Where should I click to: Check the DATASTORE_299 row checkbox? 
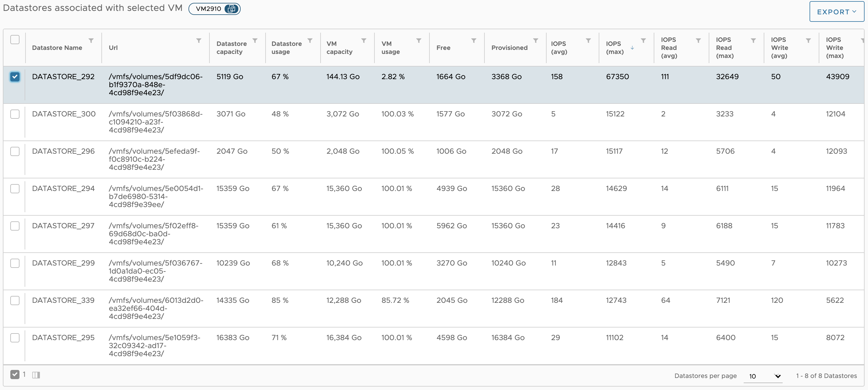(15, 263)
